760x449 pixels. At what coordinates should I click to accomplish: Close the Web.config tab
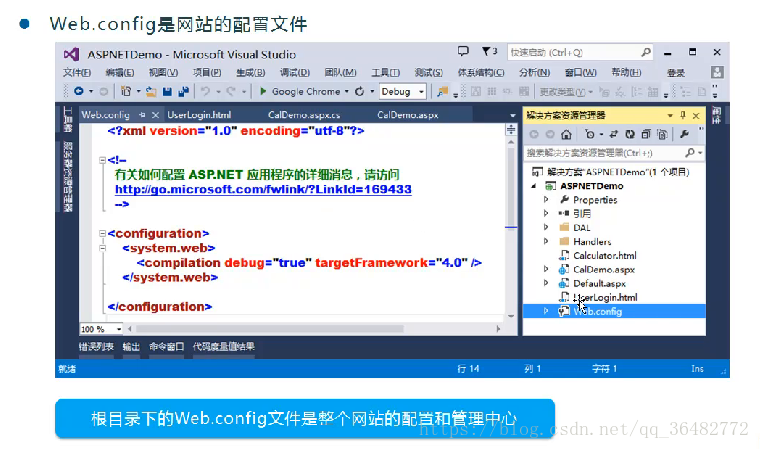[x=155, y=115]
